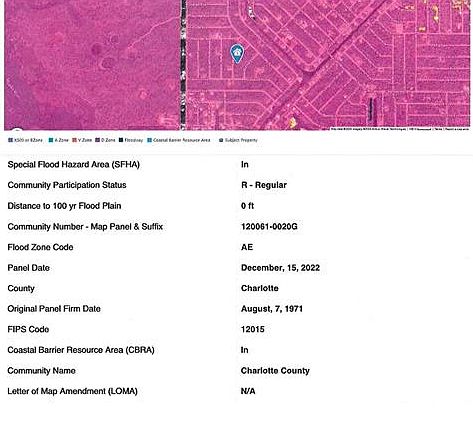The height and width of the screenshot is (432, 473).
Task: Click the Floodway legend swatch
Action: (x=121, y=140)
